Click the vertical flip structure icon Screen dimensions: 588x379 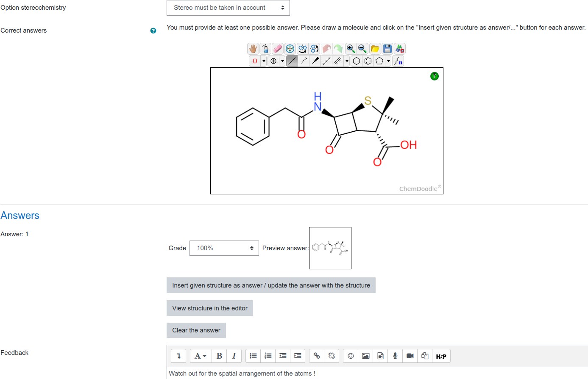[x=315, y=49]
